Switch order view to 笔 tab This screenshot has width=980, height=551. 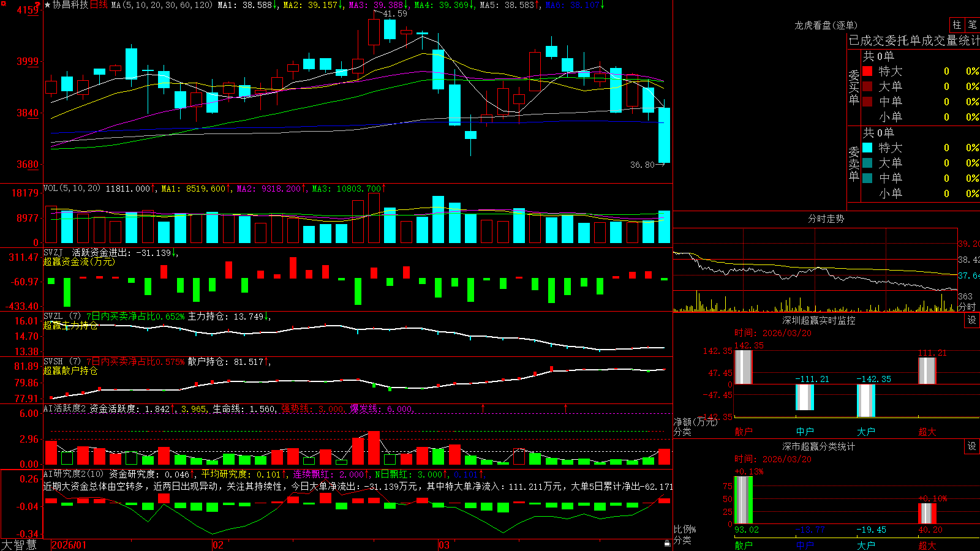point(972,24)
